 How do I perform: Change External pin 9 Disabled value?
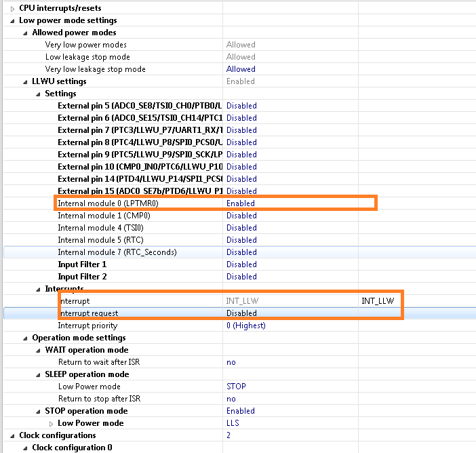point(241,154)
